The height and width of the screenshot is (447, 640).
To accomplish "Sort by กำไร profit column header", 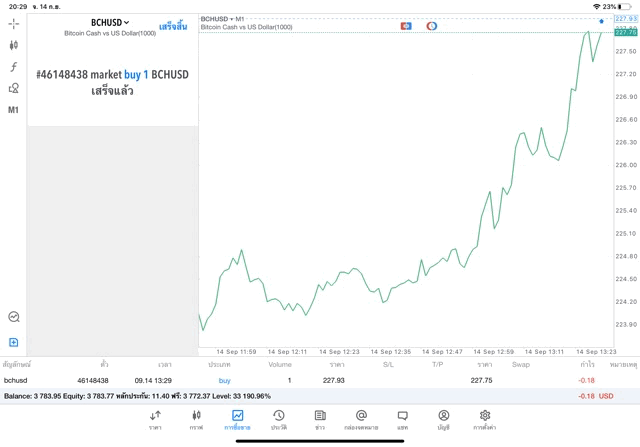I will 587,365.
